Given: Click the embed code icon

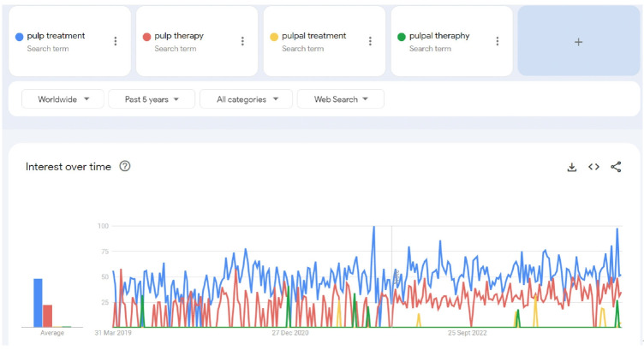Looking at the screenshot, I should coord(593,167).
